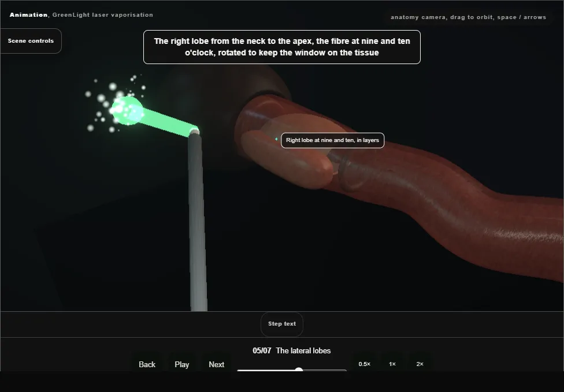Click the step caption about the right lobe
The image size is (564, 392).
coord(282,47)
